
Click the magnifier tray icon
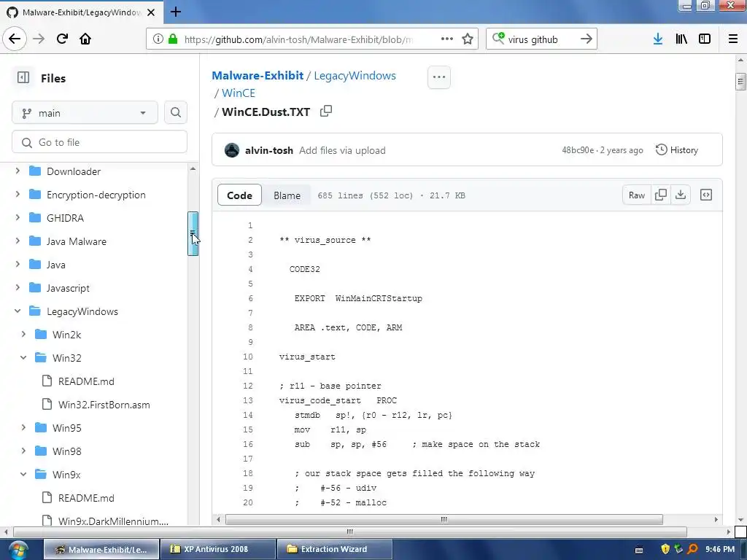coord(693,549)
